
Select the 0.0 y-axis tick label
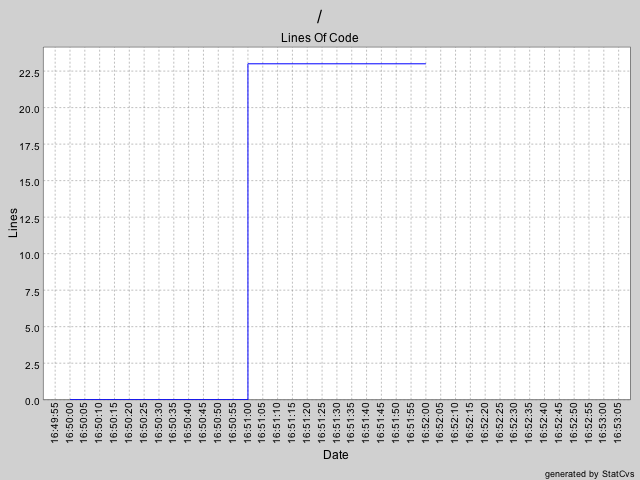tap(32, 401)
